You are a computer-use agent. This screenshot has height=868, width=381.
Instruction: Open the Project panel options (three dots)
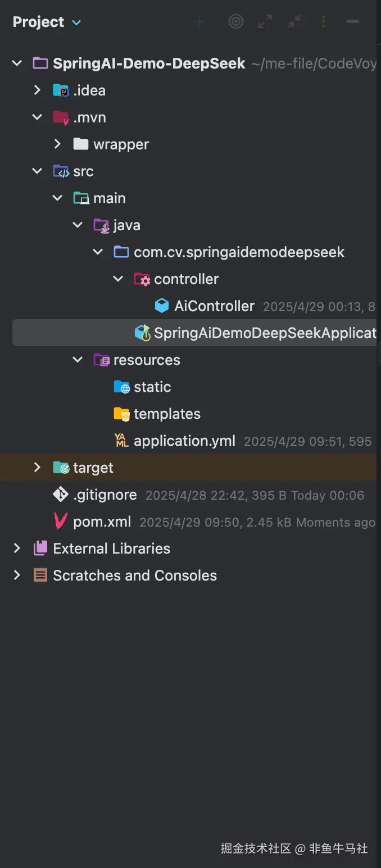click(x=324, y=22)
